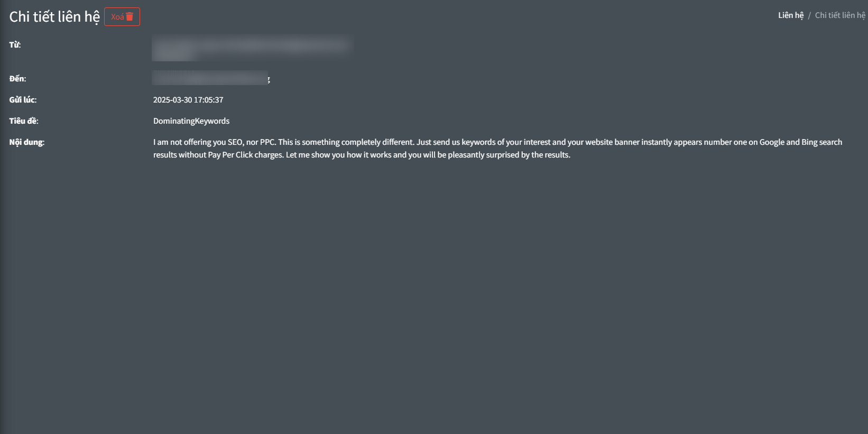This screenshot has width=868, height=434.
Task: Select the Chi tiết liên hệ breadcrumb entry
Action: (839, 15)
